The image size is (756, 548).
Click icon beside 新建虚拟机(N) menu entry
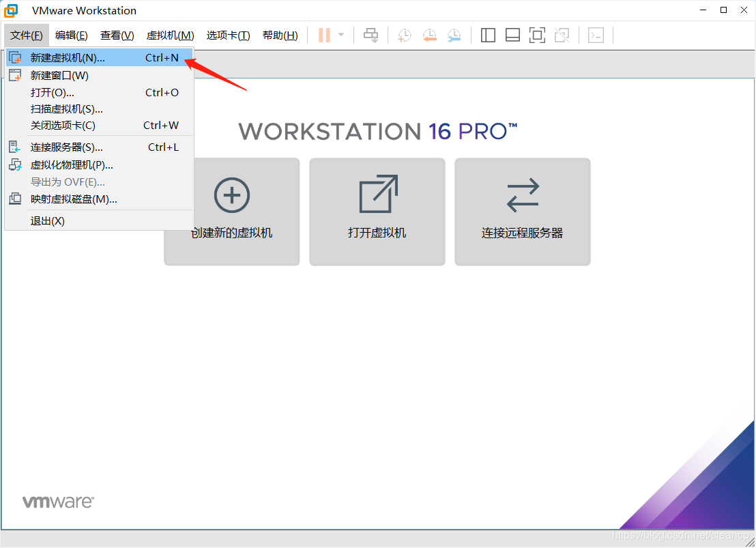tap(15, 58)
